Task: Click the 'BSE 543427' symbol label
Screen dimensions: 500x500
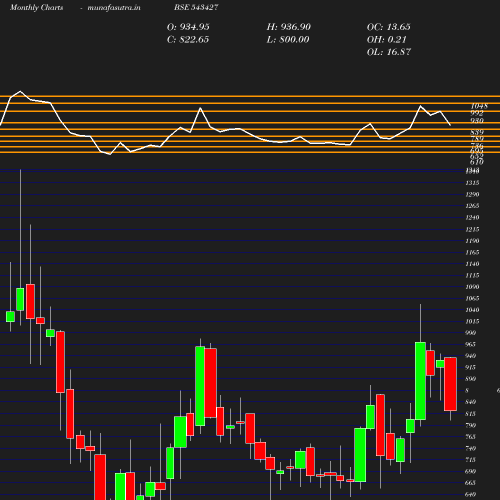Action: (x=196, y=7)
